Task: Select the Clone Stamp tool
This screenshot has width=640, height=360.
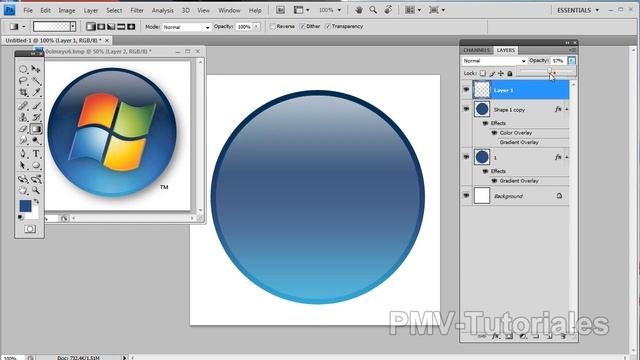Action: (23, 118)
